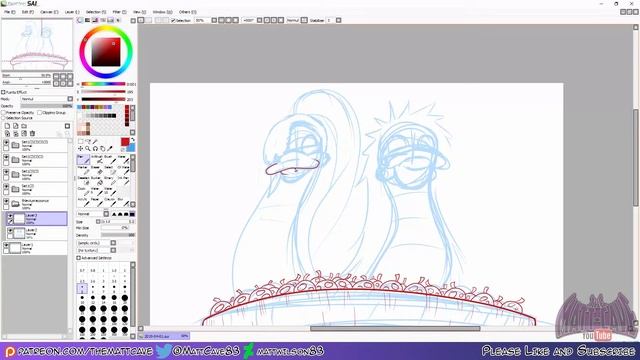Screen dimensions: 640x360
Task: Open the Edit menu
Action: tap(28, 12)
